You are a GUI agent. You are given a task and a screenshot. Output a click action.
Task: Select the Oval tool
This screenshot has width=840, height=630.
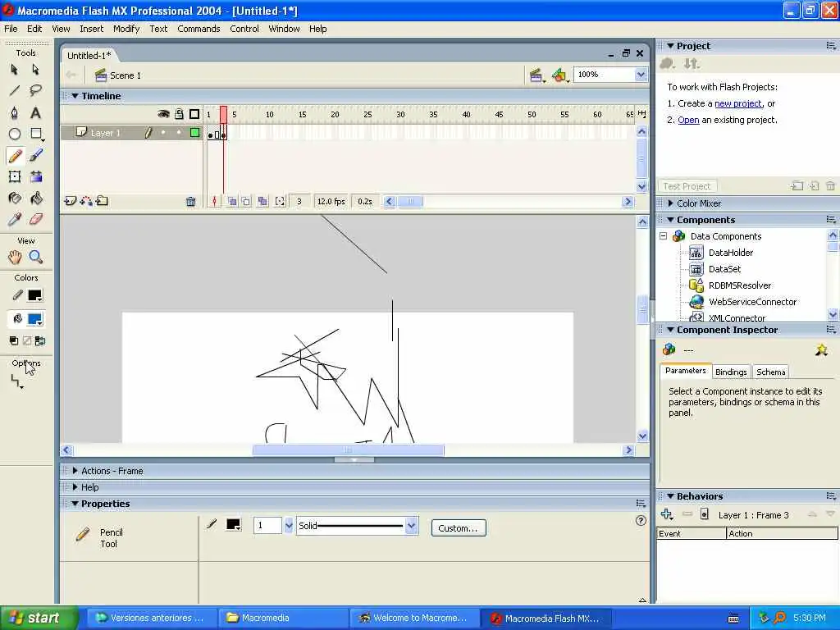(15, 134)
